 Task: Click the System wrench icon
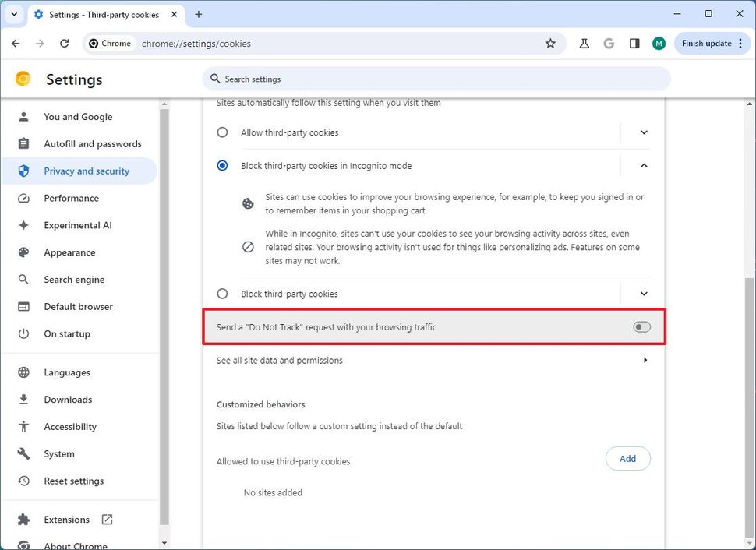pos(23,453)
